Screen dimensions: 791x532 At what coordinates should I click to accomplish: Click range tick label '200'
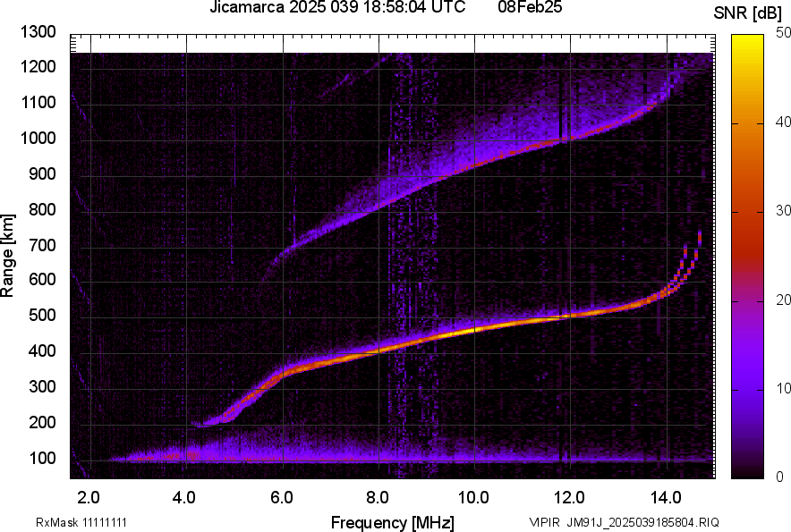tap(42, 423)
